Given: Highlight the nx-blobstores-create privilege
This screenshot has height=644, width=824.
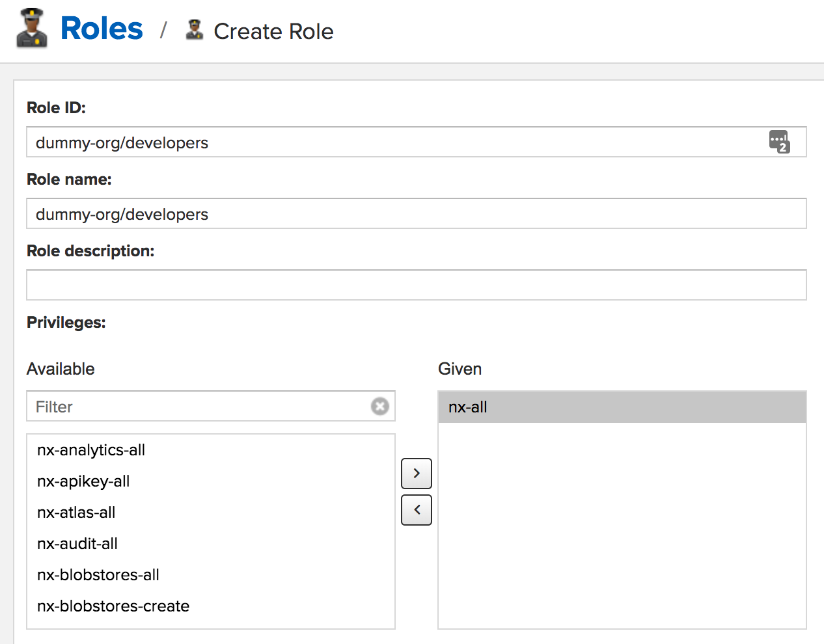Looking at the screenshot, I should point(113,606).
